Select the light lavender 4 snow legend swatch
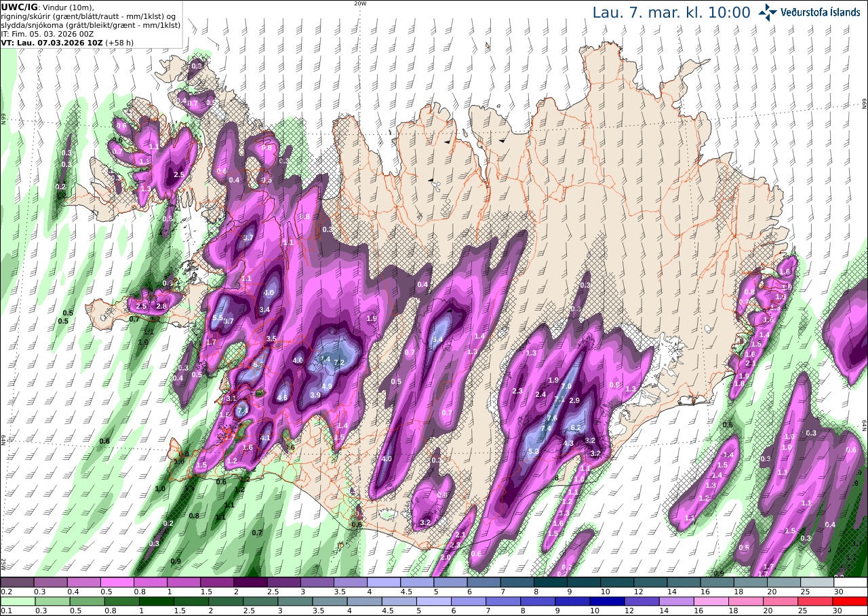The height and width of the screenshot is (616, 868). tap(384, 582)
